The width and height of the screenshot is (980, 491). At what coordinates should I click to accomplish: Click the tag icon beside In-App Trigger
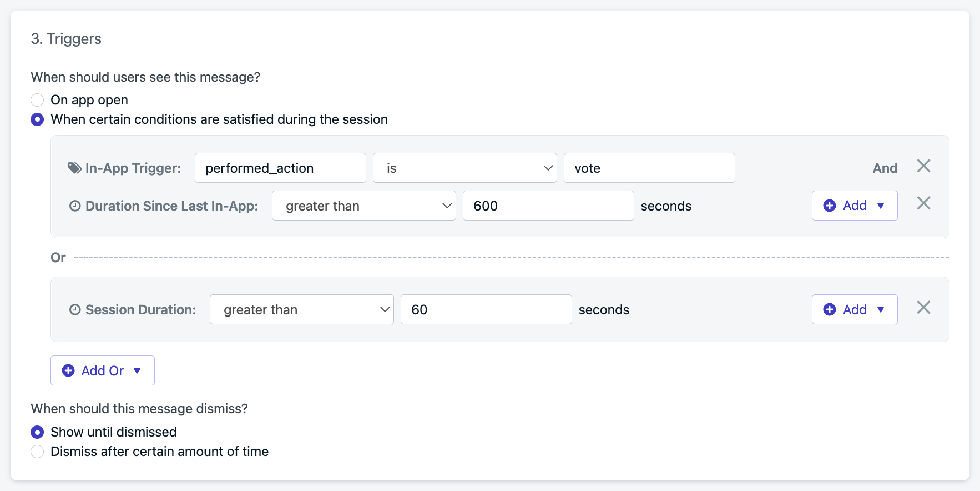pos(75,168)
